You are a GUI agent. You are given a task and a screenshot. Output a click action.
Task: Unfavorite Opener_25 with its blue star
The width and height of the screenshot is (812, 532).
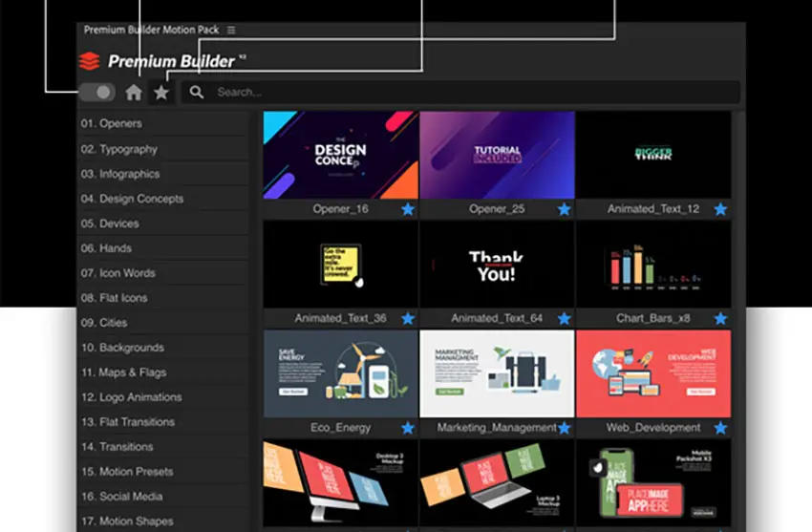565,209
